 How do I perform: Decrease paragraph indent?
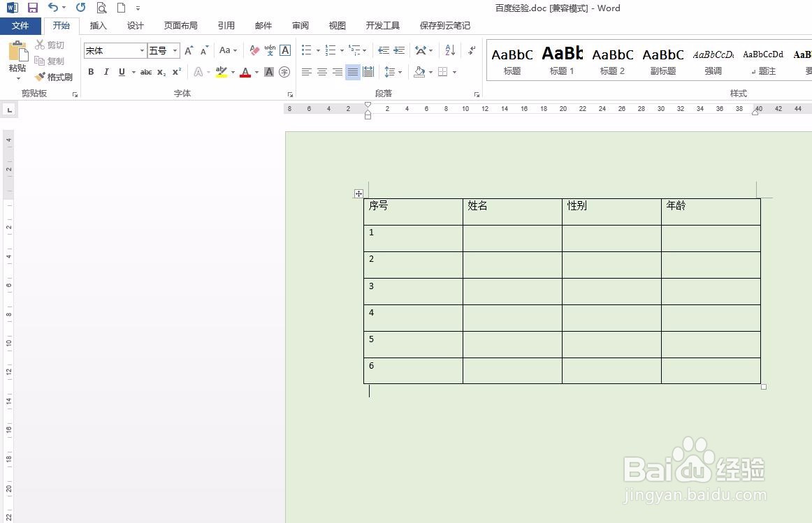(x=384, y=50)
